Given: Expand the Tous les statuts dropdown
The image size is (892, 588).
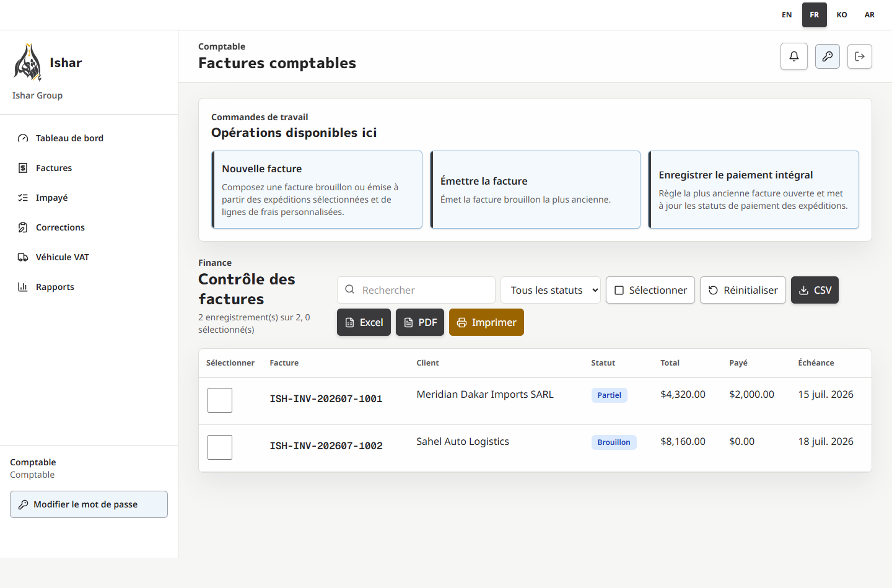Looking at the screenshot, I should (551, 290).
